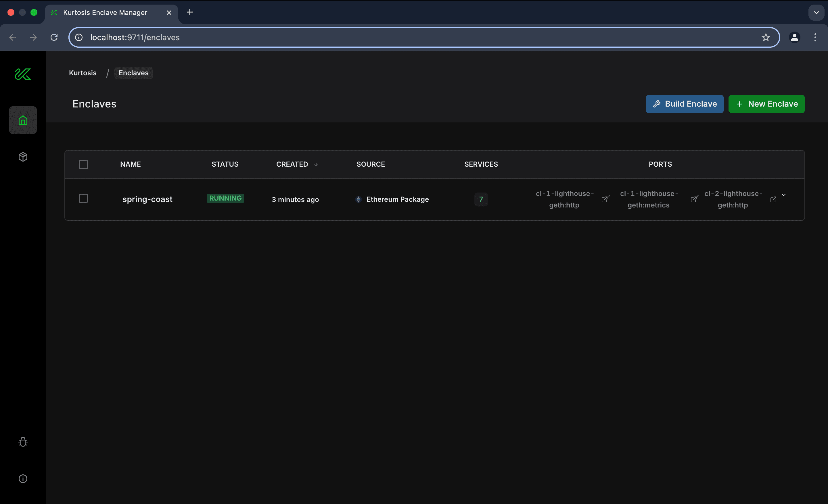Screen dimensions: 828x504
Task: Click the Build Enclave button
Action: coord(685,104)
